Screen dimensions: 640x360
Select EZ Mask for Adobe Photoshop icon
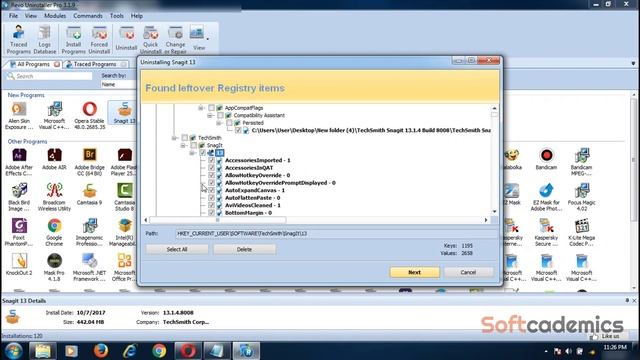(546, 197)
